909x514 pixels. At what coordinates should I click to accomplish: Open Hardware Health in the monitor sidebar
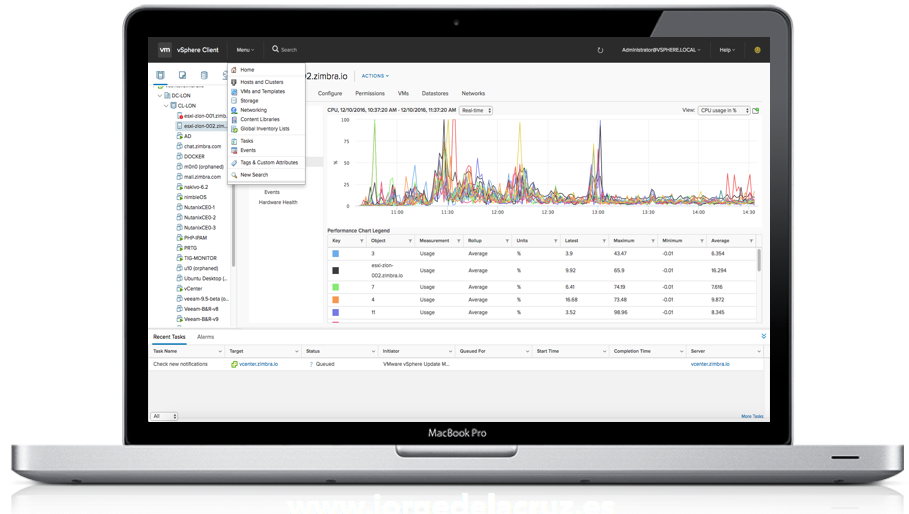point(278,202)
